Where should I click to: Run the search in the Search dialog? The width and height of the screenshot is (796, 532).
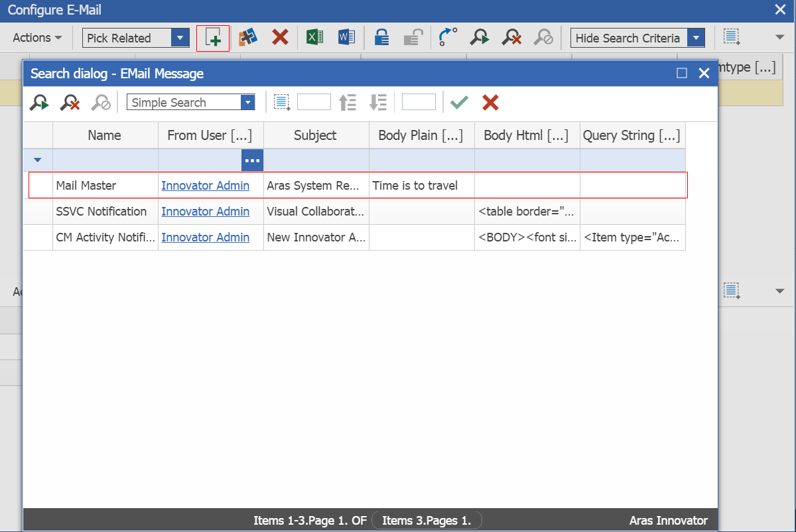click(38, 102)
